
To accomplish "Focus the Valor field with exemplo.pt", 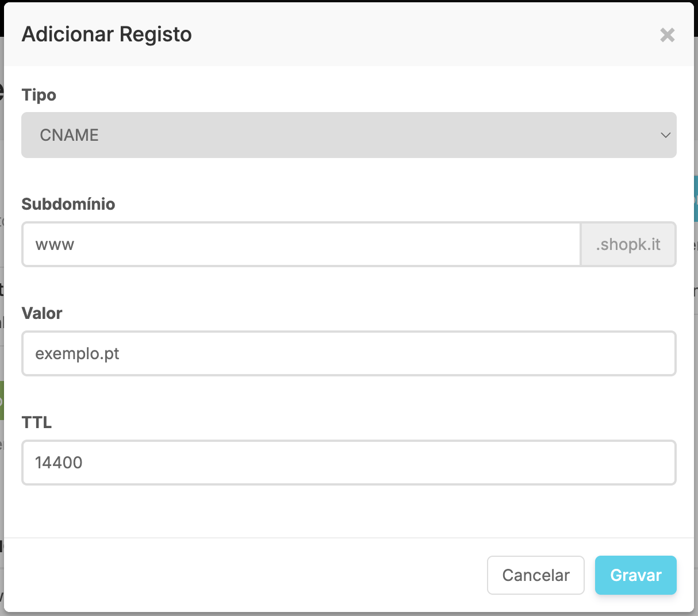I will [x=348, y=353].
